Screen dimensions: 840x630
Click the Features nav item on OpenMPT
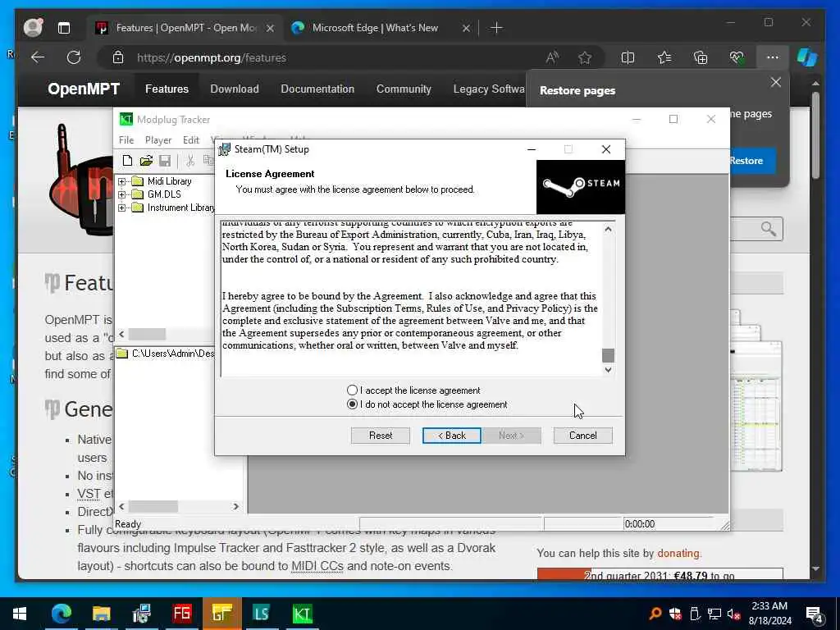tap(167, 89)
